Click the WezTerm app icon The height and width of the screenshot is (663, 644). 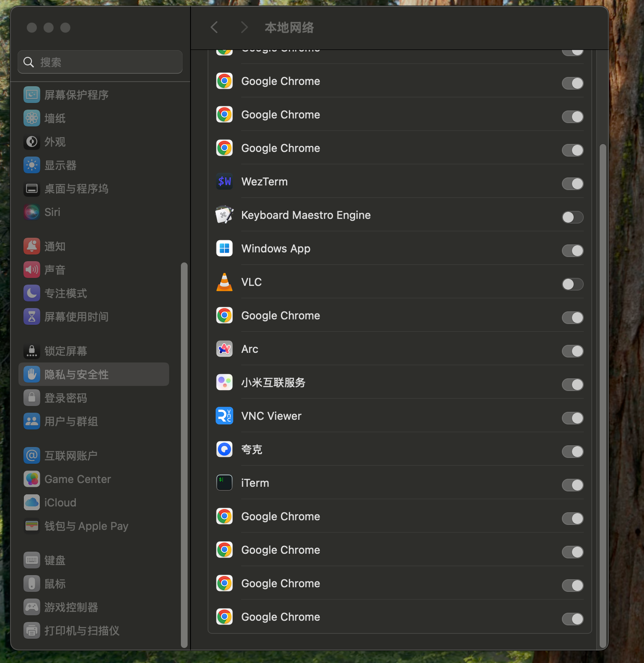click(x=224, y=182)
